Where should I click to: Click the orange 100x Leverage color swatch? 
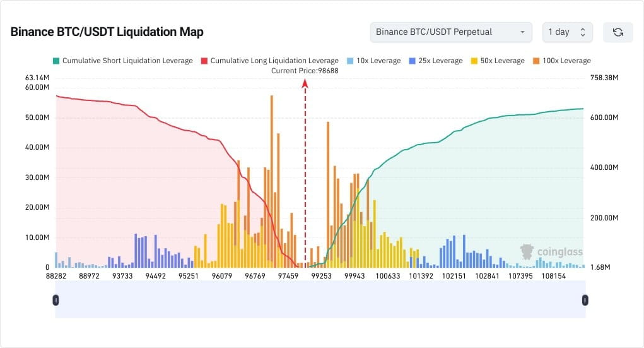(x=536, y=61)
